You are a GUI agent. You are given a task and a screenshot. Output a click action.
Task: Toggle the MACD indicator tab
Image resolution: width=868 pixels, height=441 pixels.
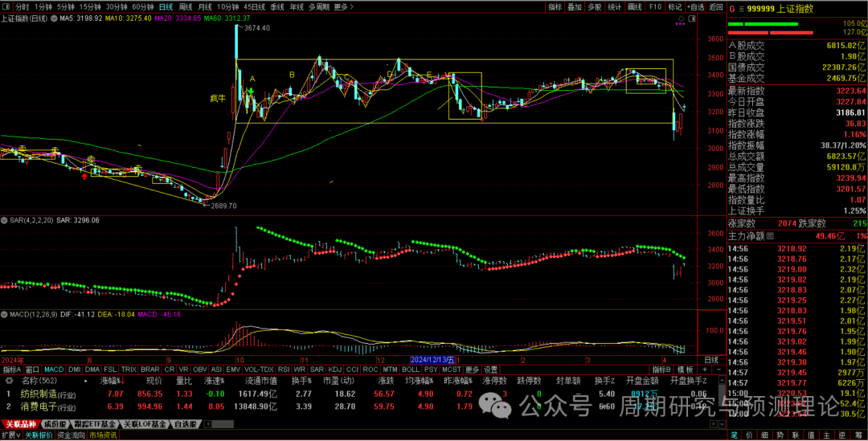coord(54,370)
